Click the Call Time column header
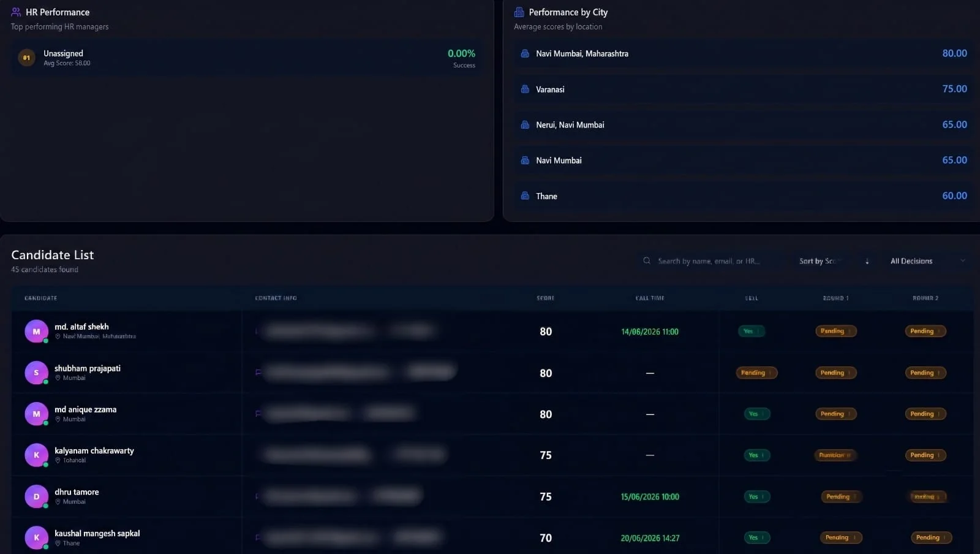Viewport: 980px width, 554px height. (x=650, y=298)
